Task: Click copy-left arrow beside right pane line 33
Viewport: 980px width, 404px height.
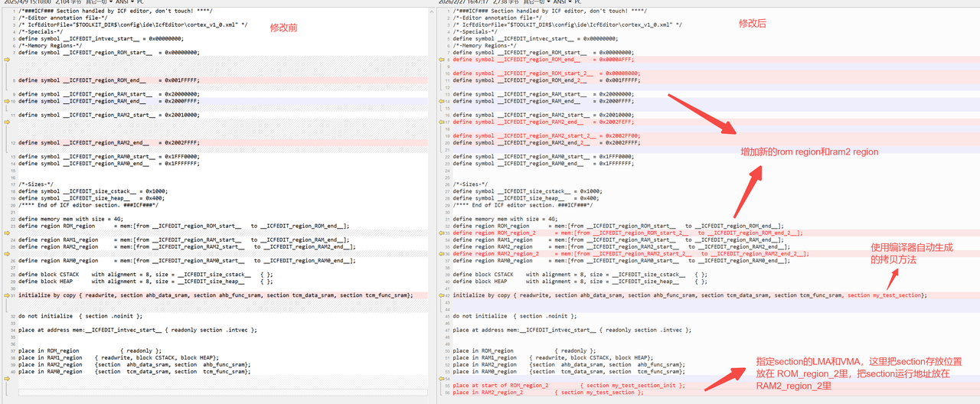Action: 441,233
